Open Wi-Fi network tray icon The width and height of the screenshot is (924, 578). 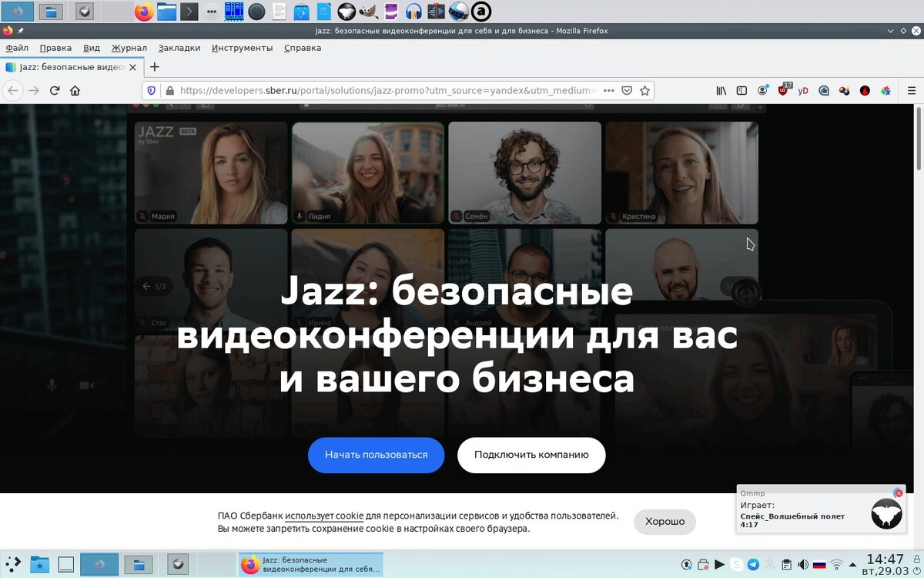[x=837, y=564]
